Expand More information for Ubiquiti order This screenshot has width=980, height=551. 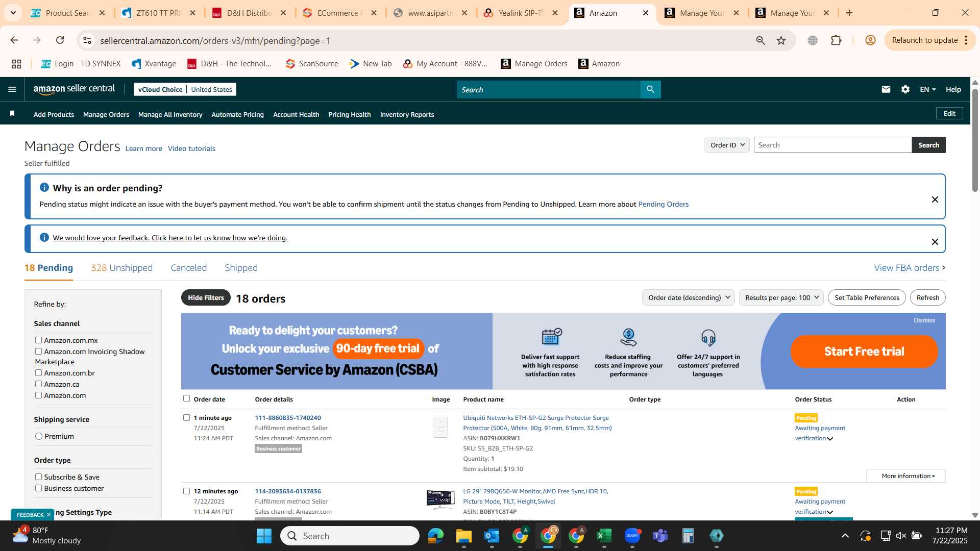[x=906, y=476]
